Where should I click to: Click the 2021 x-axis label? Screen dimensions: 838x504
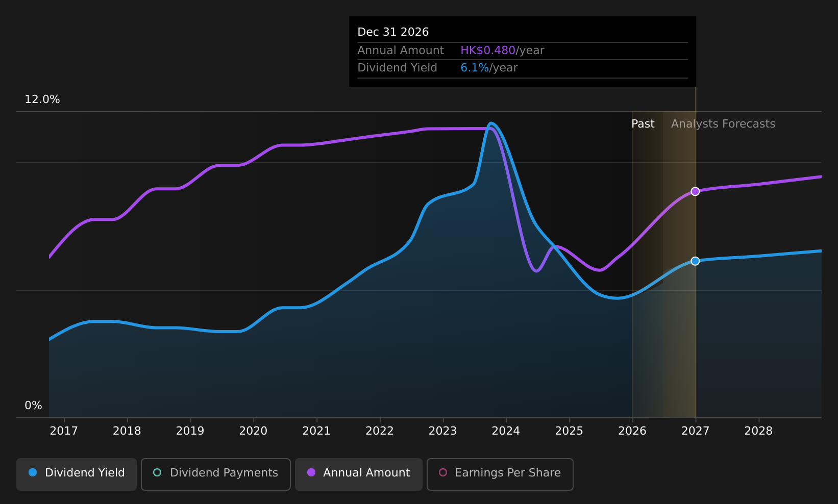pyautogui.click(x=316, y=431)
